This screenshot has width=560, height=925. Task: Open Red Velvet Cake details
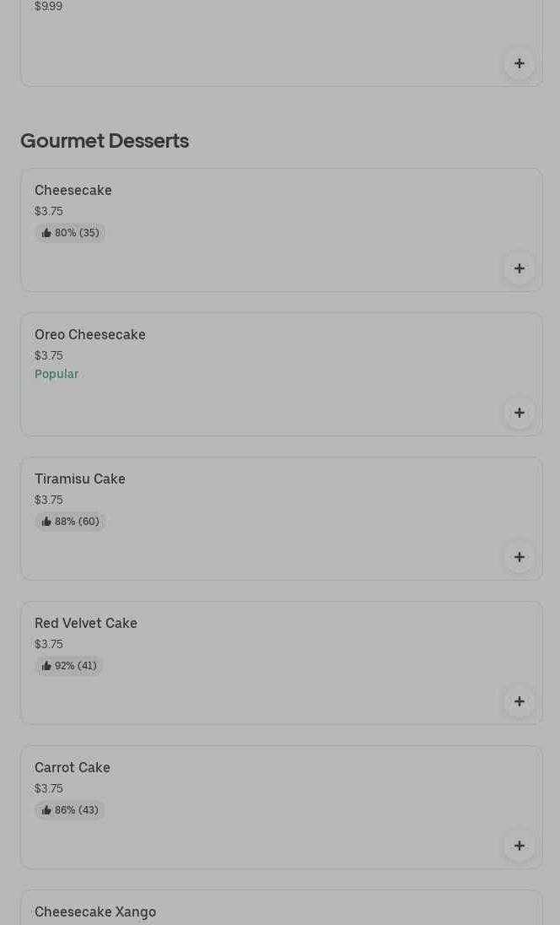[x=86, y=623]
